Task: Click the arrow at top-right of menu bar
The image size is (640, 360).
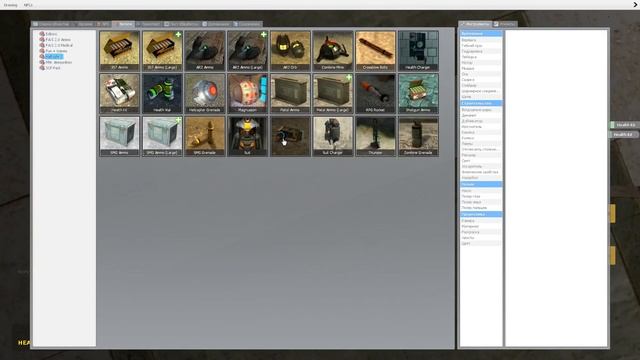Action: point(636,4)
